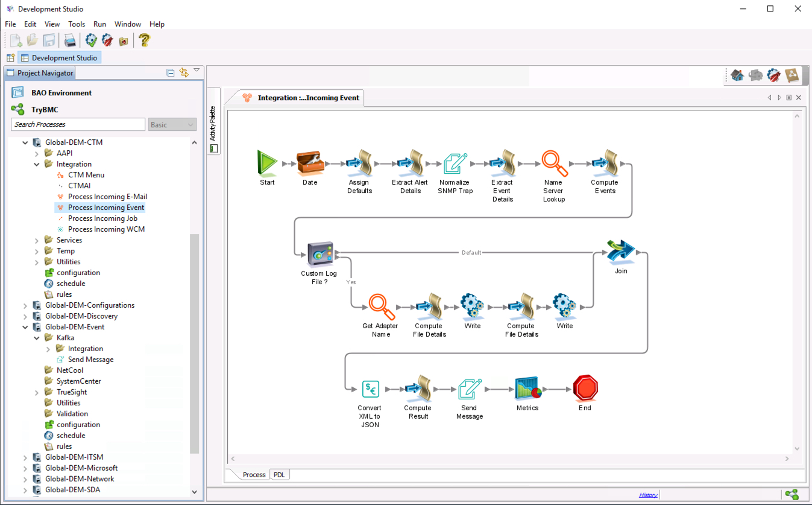Screen dimensions: 812x505
Task: Click the green status icon in status bar
Action: tap(792, 495)
